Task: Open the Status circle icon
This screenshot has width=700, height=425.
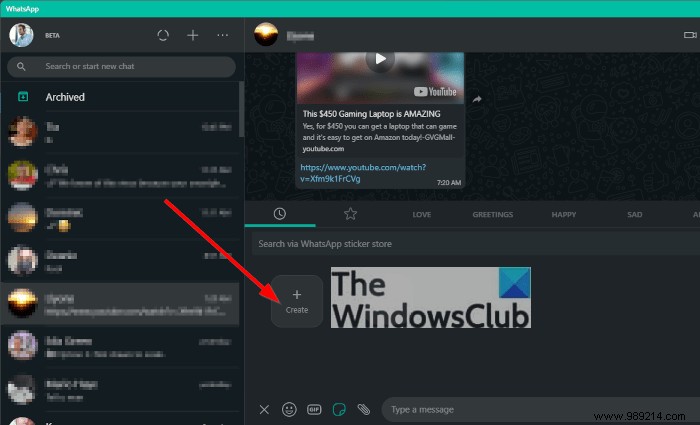Action: tap(163, 35)
